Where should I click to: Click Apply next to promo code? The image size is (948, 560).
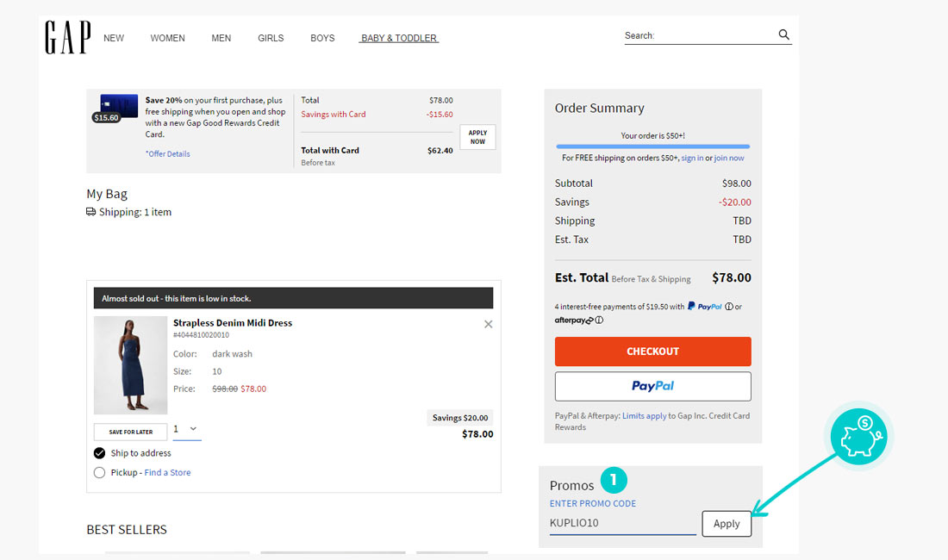(727, 524)
